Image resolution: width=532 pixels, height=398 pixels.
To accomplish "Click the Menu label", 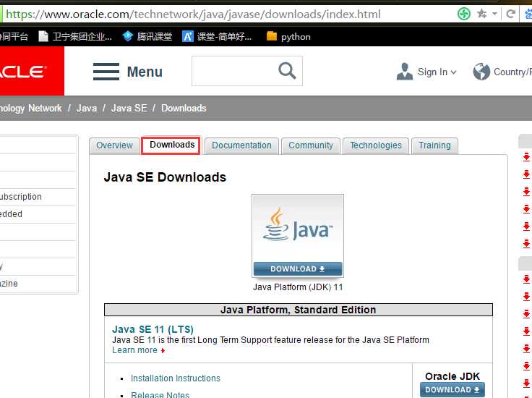I will (x=145, y=72).
